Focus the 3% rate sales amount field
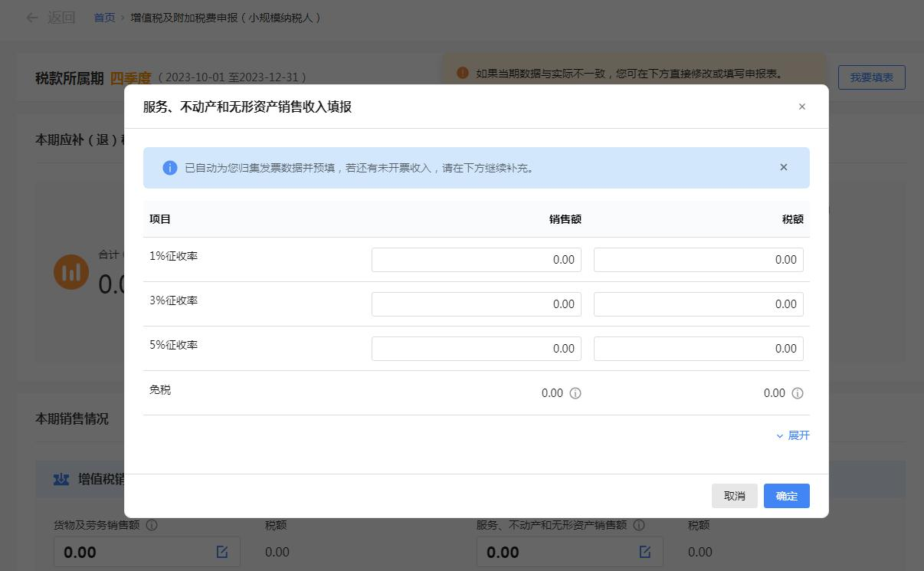The width and height of the screenshot is (924, 571). tap(476, 304)
